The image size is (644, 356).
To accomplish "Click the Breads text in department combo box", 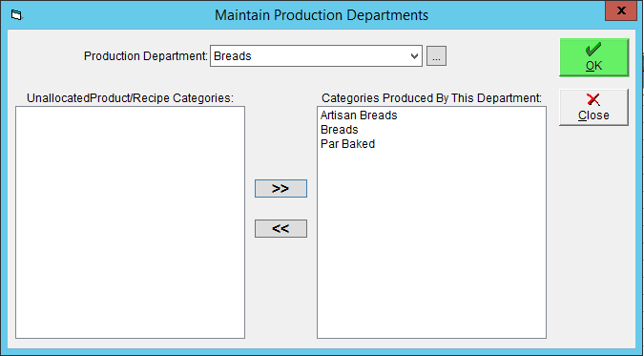I will coord(233,56).
